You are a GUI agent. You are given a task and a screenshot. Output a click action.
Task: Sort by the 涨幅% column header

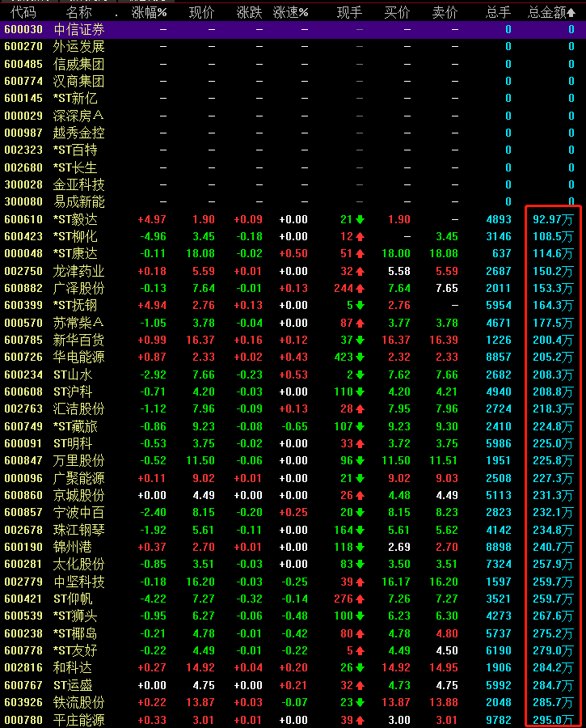(149, 12)
